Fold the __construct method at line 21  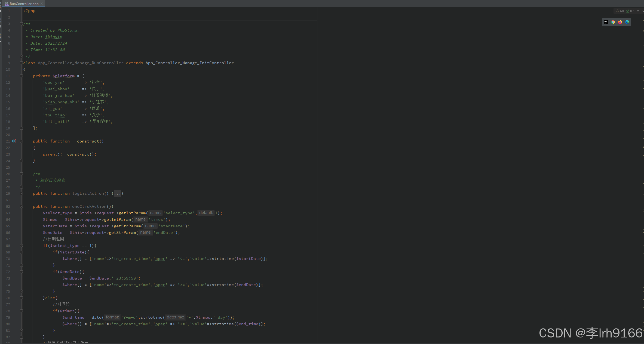tap(21, 141)
